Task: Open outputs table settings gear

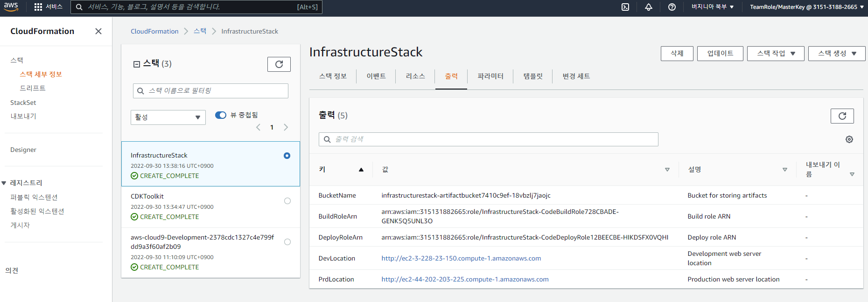Action: coord(849,139)
